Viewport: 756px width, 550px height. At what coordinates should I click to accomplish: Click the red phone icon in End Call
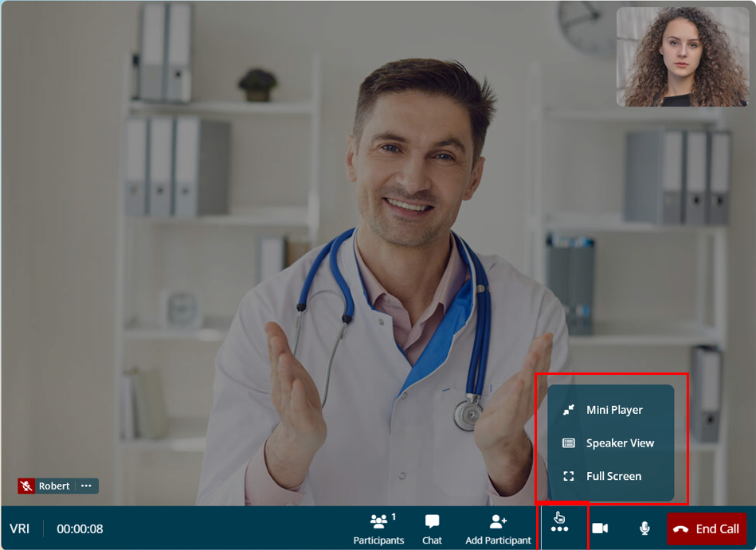pos(680,529)
